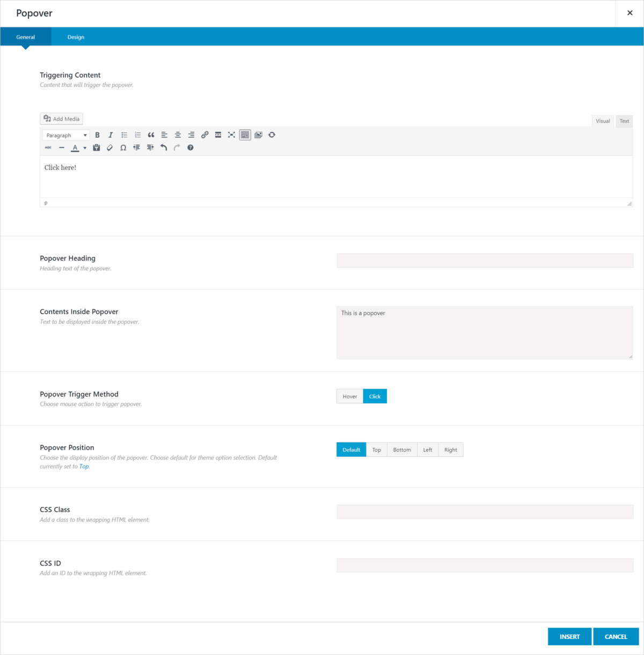Select Hover as the trigger method
The image size is (644, 655).
click(x=349, y=396)
